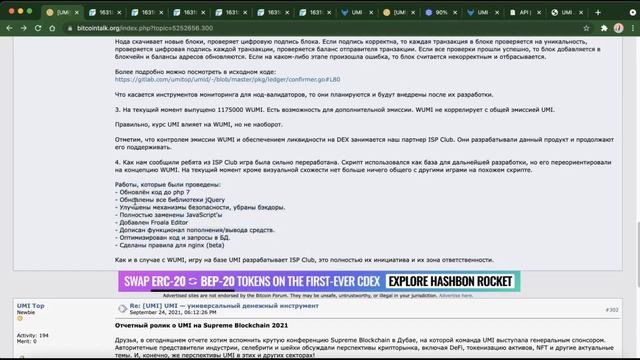
Task: Go back to the previous page
Action: (x=9, y=28)
